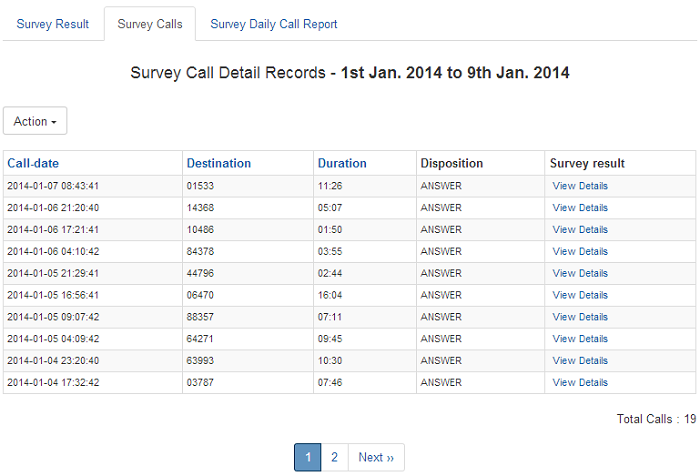This screenshot has height=476, width=700.
Task: Select call date 2014-01-06 21:20:40
Action: click(53, 208)
